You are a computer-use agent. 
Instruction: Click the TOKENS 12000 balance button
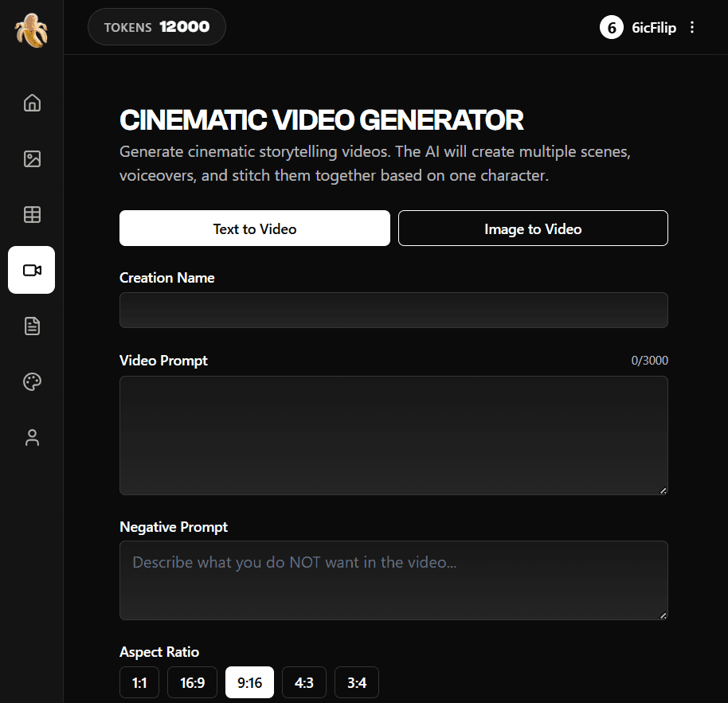click(x=157, y=27)
